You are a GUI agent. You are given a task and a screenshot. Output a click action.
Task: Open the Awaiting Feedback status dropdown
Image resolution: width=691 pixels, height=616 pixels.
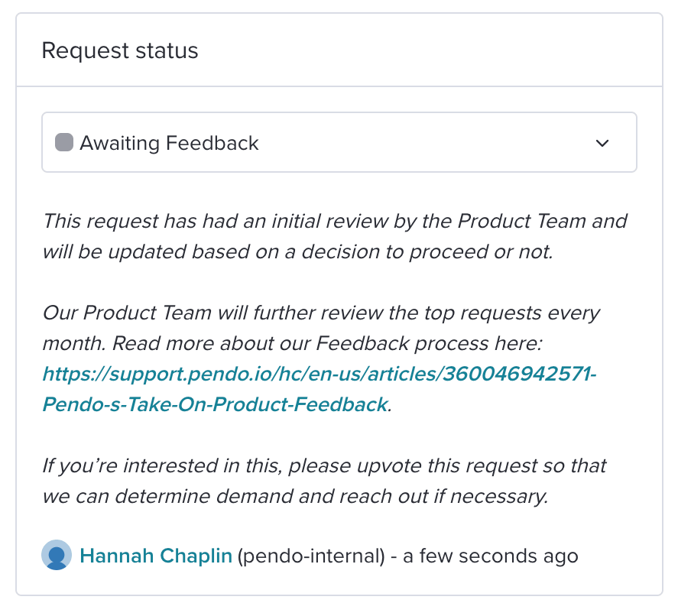point(339,142)
